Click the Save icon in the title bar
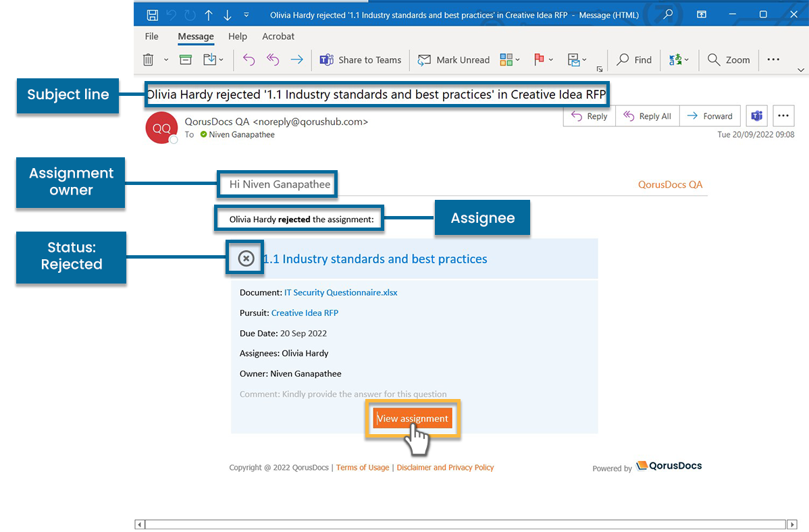 pyautogui.click(x=152, y=15)
